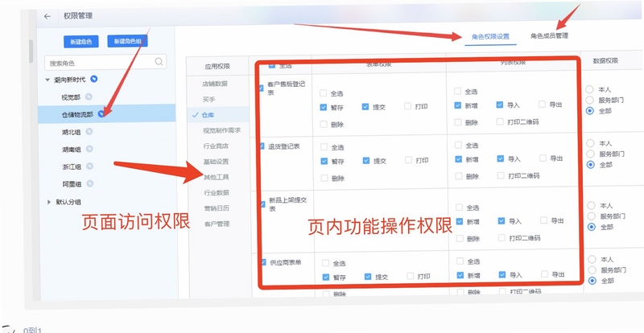Select the 湖南组 role
Image resolution: width=644 pixels, height=333 pixels.
(72, 149)
